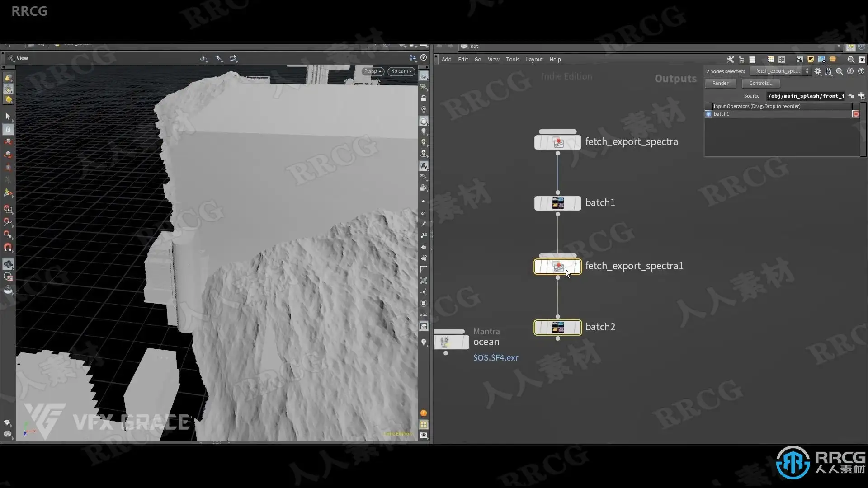Expand the No cam camera dropdown

click(401, 71)
